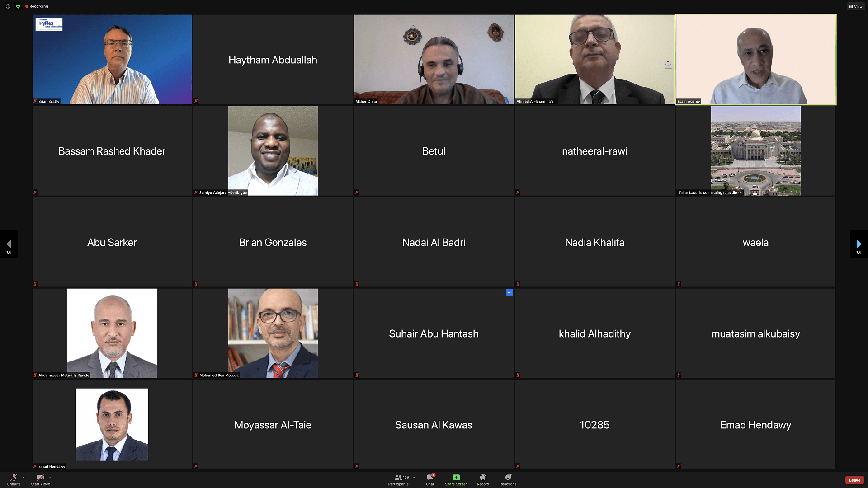The image size is (868, 488).
Task: Open the Participants panel icon
Action: coord(398,478)
